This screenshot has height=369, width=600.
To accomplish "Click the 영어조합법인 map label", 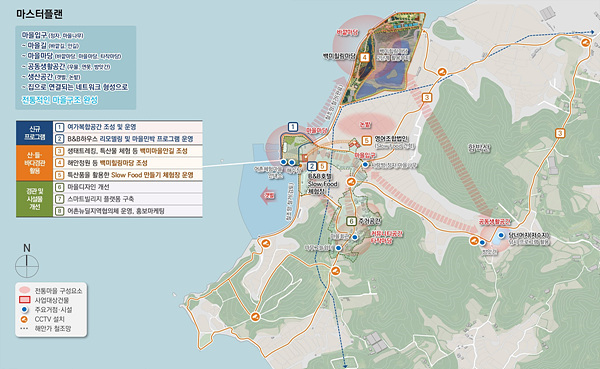I will click(x=392, y=139).
